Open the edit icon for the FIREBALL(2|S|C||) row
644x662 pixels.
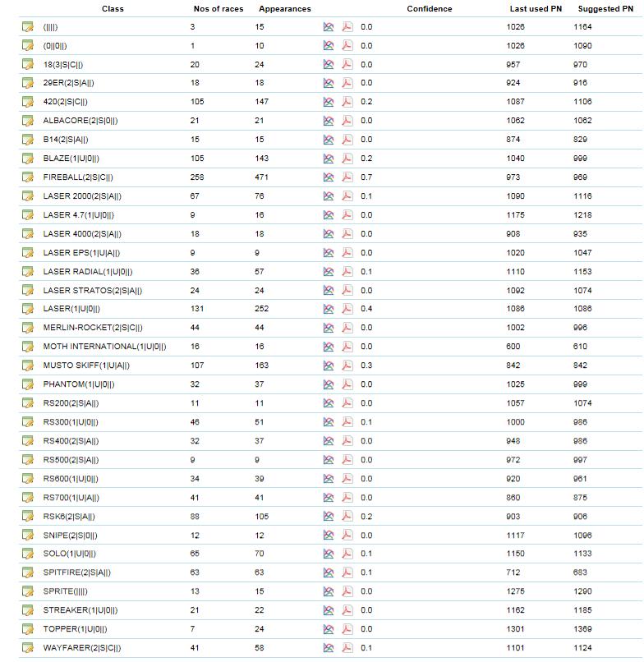(28, 177)
